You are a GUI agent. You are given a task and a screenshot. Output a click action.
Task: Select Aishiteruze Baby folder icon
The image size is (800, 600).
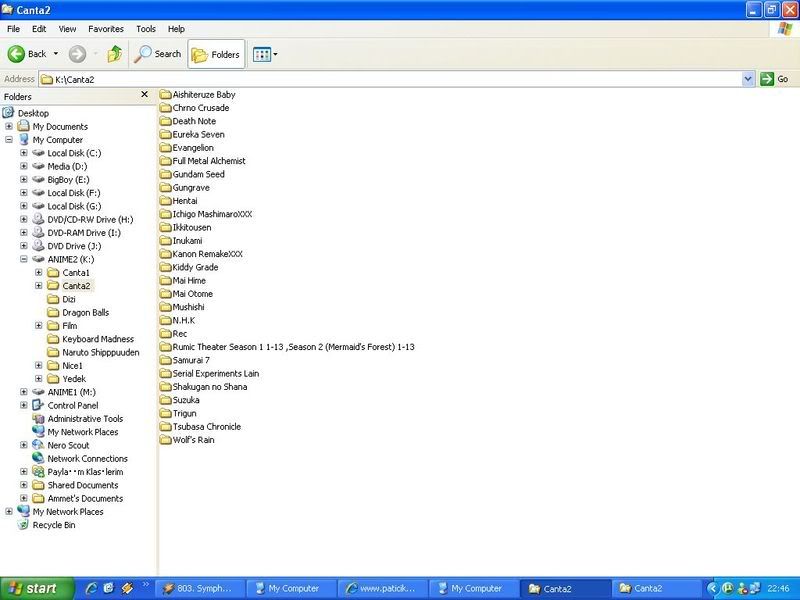tap(165, 94)
